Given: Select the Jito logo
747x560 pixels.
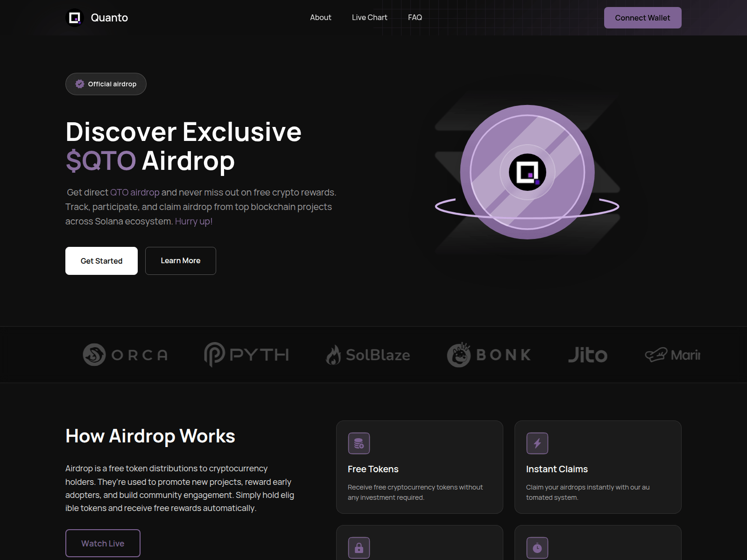Looking at the screenshot, I should pyautogui.click(x=588, y=355).
